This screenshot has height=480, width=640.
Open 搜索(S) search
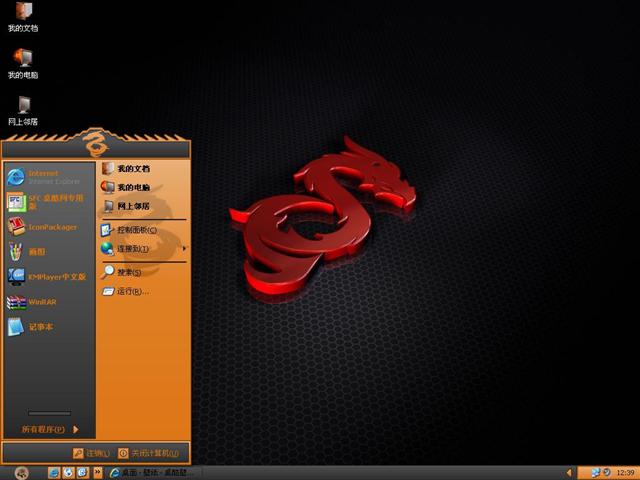pos(144,272)
